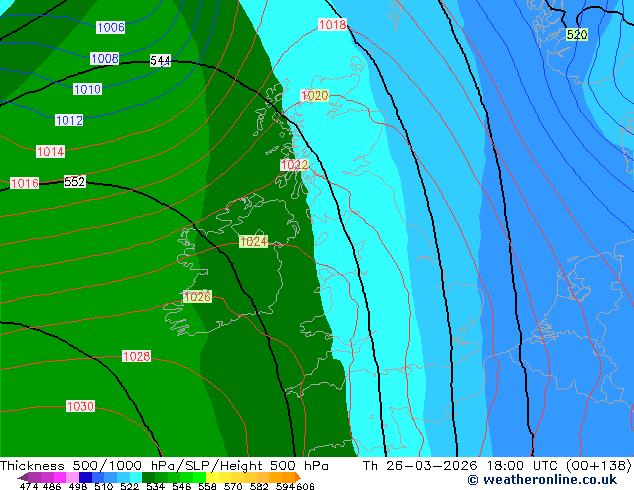The width and height of the screenshot is (634, 490).
Task: Click the 1020 isobar label
Action: click(315, 96)
